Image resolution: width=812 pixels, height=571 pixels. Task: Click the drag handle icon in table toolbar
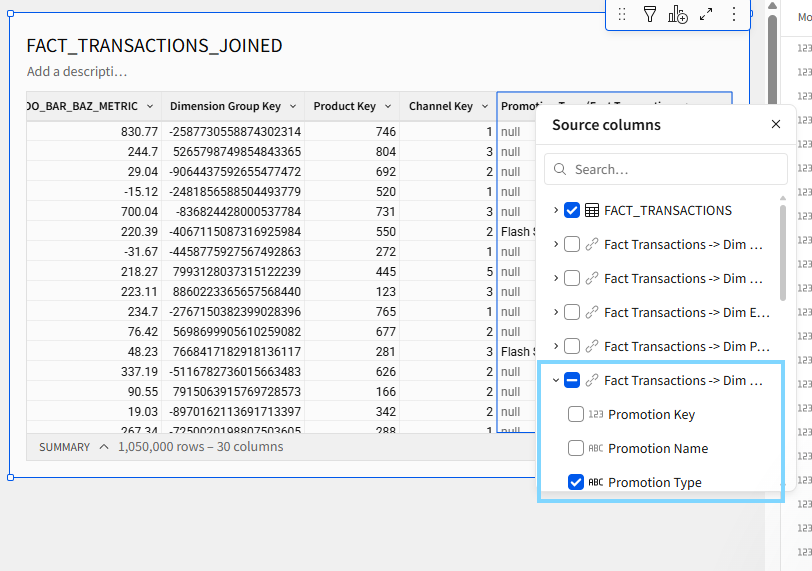pyautogui.click(x=622, y=14)
